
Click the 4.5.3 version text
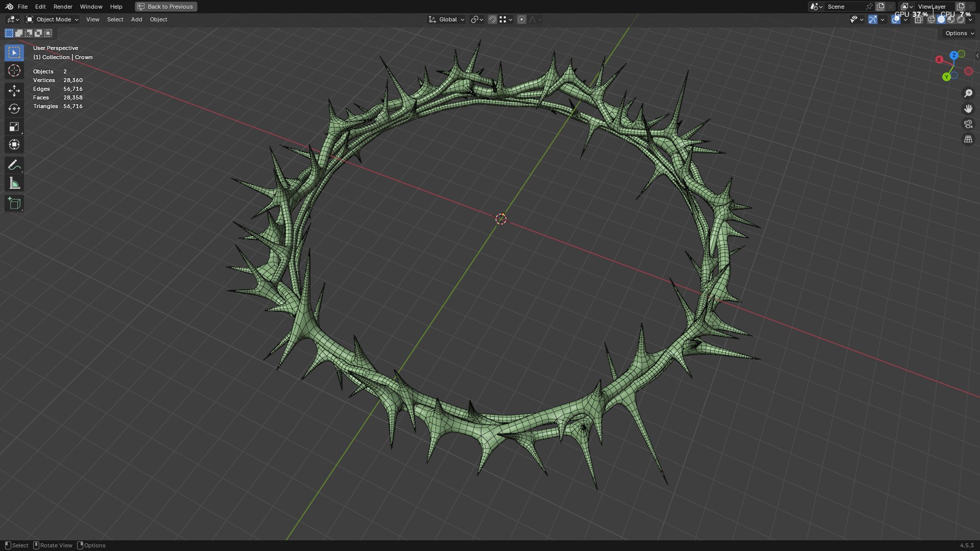967,545
